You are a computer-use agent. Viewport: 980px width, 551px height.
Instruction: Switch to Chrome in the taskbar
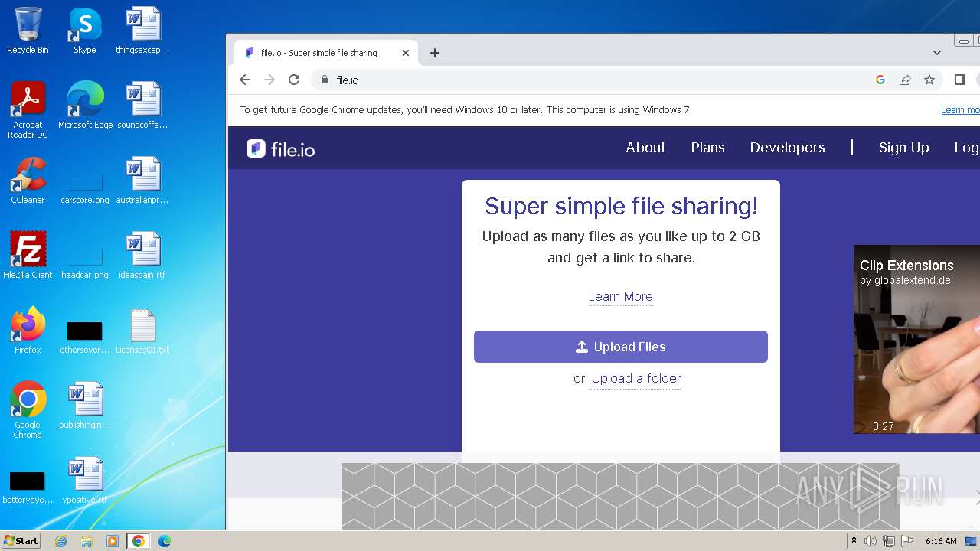[139, 541]
